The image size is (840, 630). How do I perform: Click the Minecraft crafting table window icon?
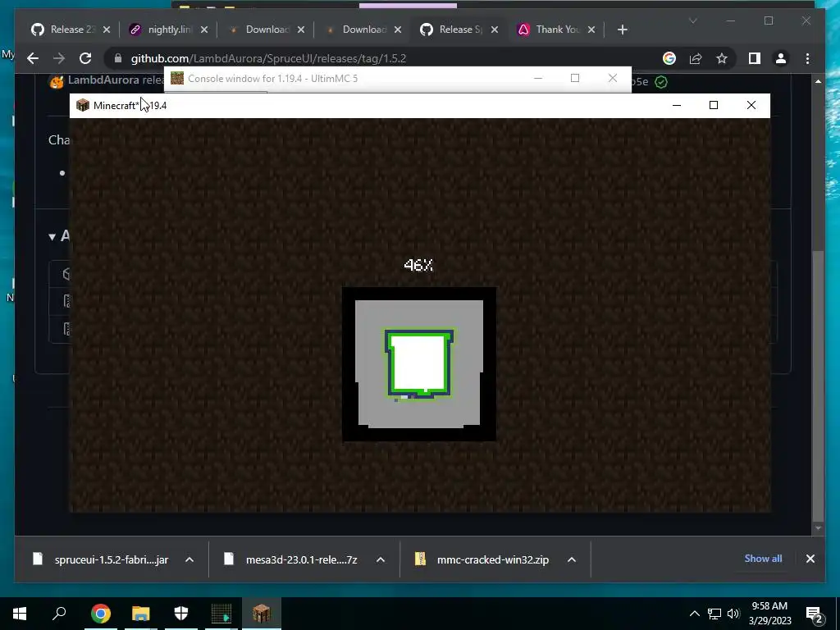click(83, 105)
